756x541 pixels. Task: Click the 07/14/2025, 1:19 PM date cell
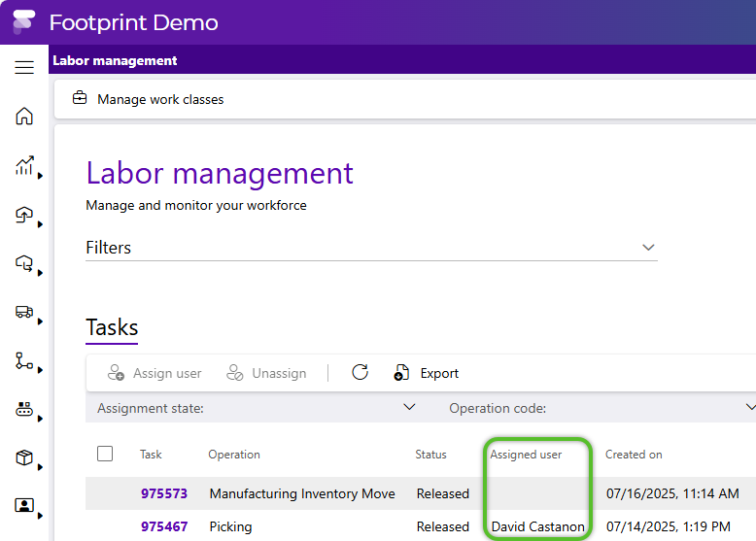tap(669, 526)
